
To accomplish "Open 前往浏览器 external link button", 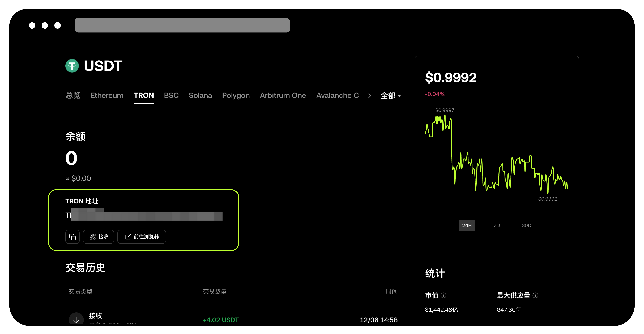I will pos(142,237).
